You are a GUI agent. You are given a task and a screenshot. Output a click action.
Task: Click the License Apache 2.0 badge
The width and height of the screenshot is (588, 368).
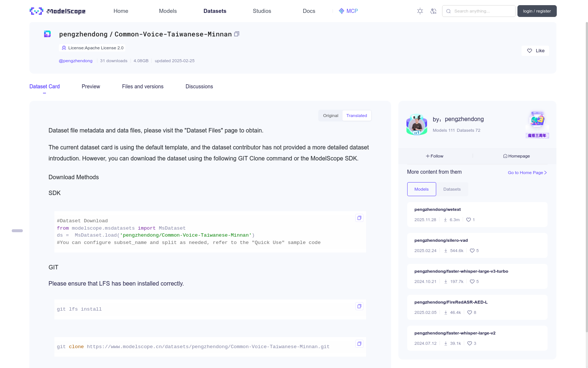[x=92, y=48]
